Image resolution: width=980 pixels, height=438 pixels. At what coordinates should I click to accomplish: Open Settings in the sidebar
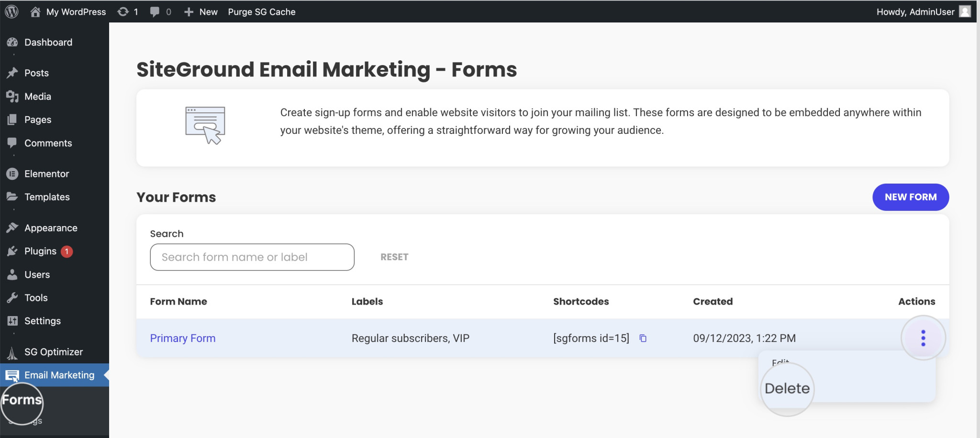(43, 321)
